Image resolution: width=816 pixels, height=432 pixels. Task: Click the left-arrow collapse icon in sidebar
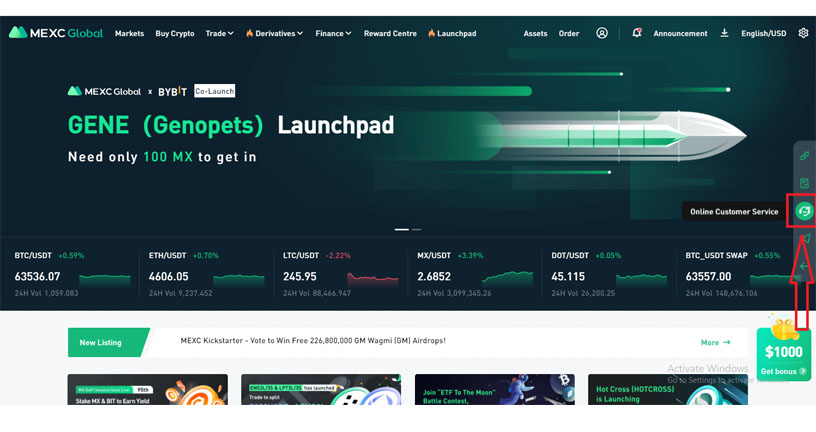pyautogui.click(x=805, y=266)
